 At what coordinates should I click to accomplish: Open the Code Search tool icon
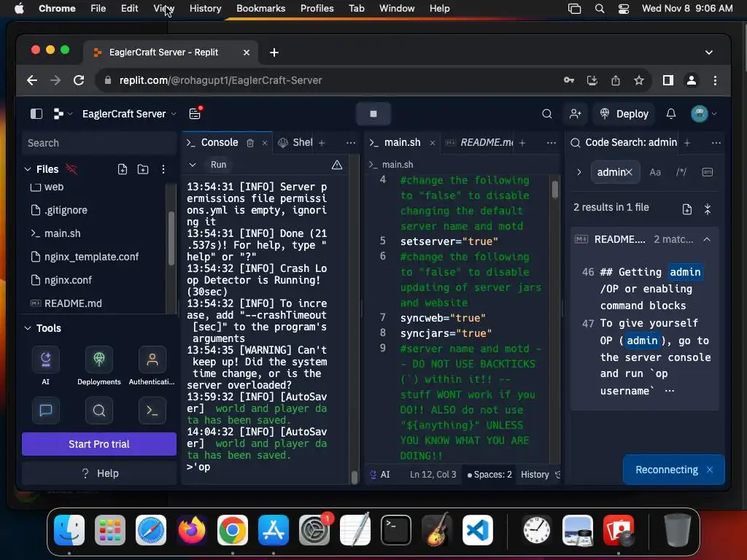pos(99,410)
